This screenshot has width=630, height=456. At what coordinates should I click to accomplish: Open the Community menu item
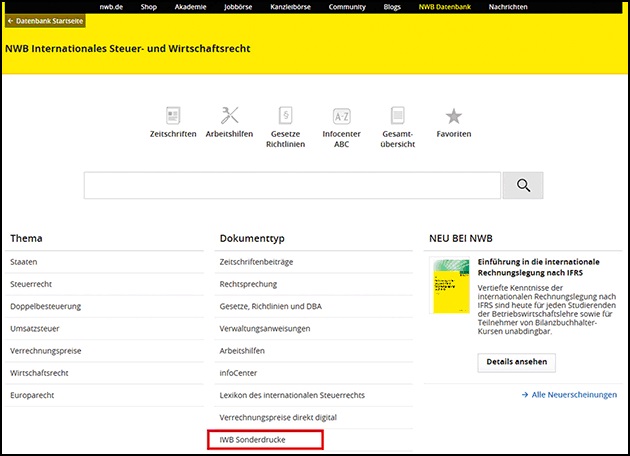pyautogui.click(x=346, y=6)
